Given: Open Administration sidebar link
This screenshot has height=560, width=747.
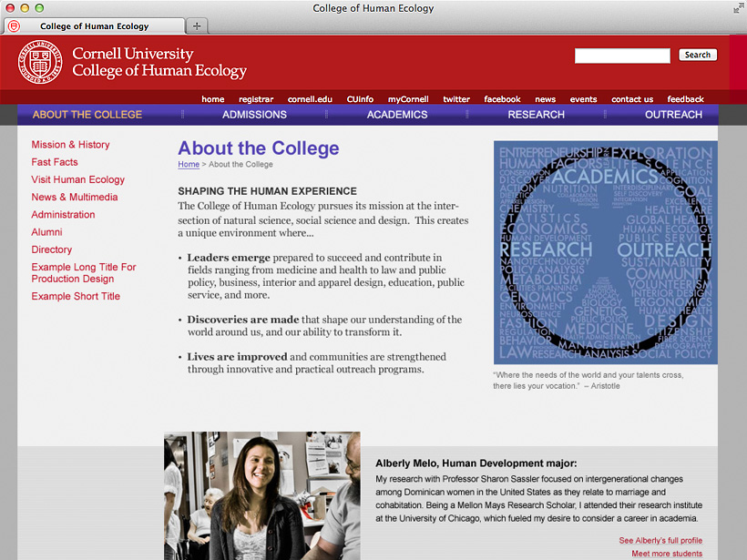Looking at the screenshot, I should tap(63, 215).
